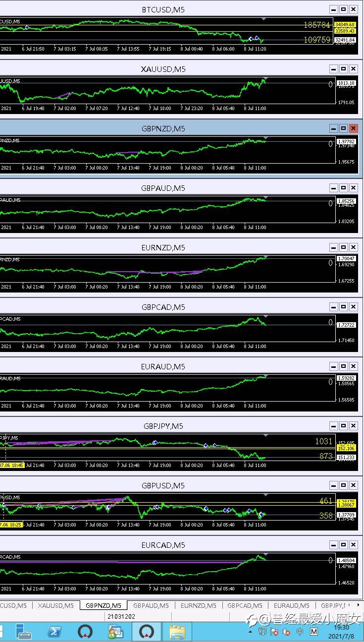The width and height of the screenshot is (364, 642).
Task: Click the 32491.84 price label in BTCUSD
Action: click(345, 40)
